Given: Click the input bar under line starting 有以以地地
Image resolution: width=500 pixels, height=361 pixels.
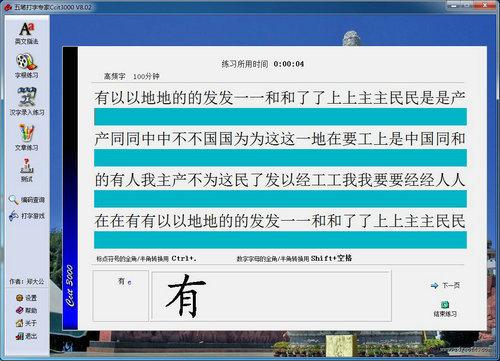Looking at the screenshot, I should click(x=280, y=117).
